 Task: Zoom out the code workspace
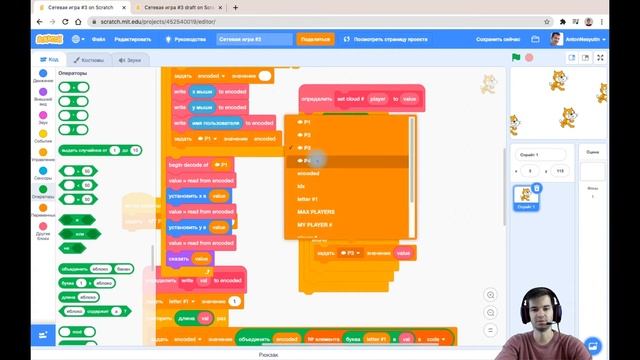tap(491, 313)
